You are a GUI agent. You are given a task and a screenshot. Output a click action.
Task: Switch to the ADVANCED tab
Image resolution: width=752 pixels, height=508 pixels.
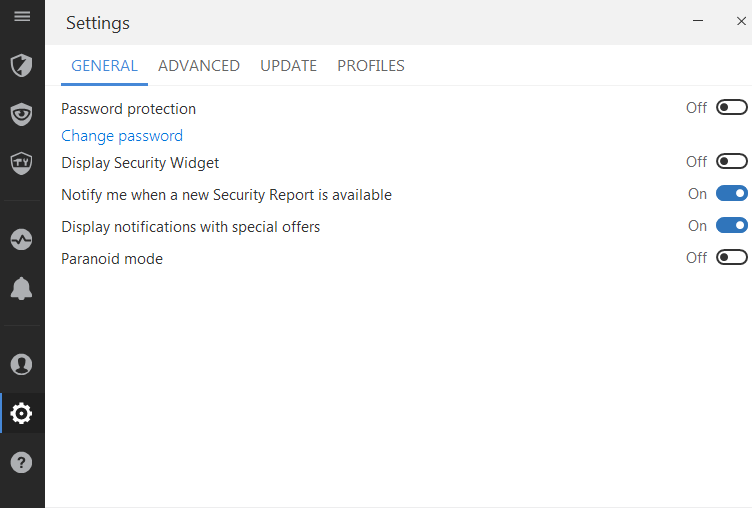coord(199,66)
